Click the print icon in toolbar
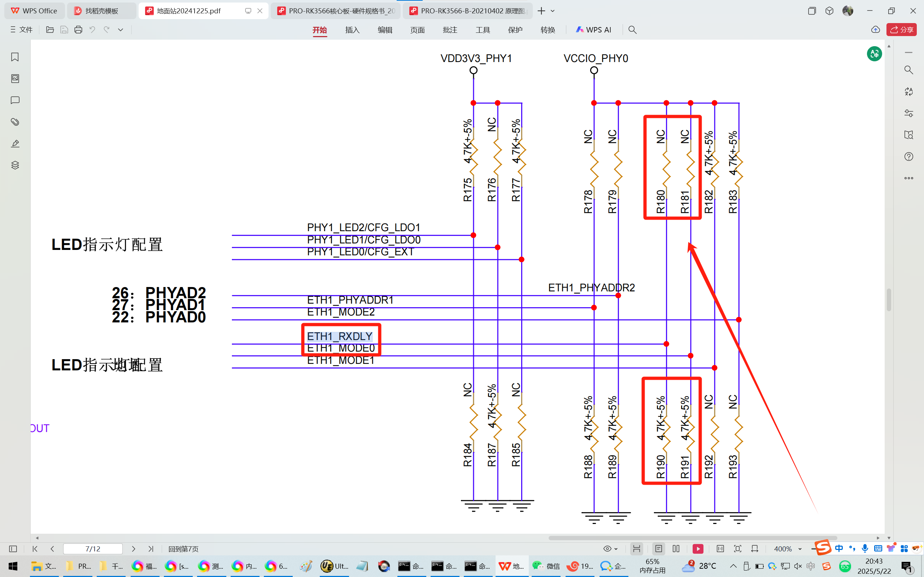Viewport: 924px width, 577px height. [78, 30]
